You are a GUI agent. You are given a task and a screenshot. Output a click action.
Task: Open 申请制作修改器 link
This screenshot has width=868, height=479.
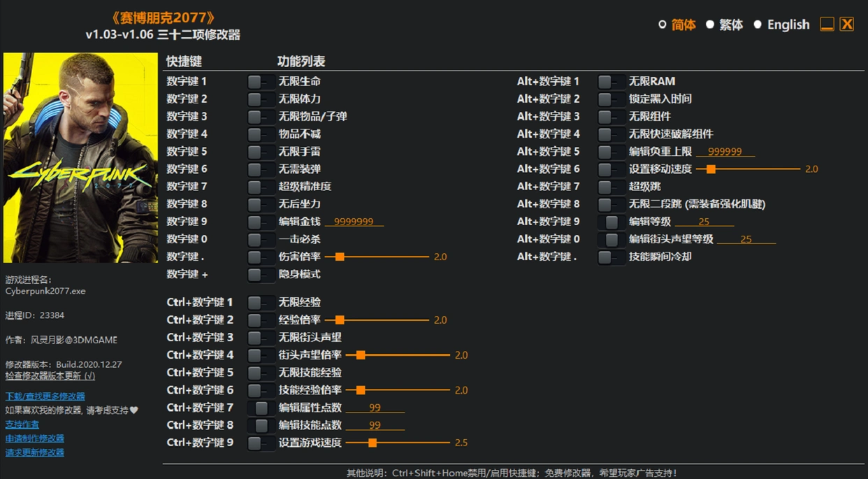click(35, 438)
